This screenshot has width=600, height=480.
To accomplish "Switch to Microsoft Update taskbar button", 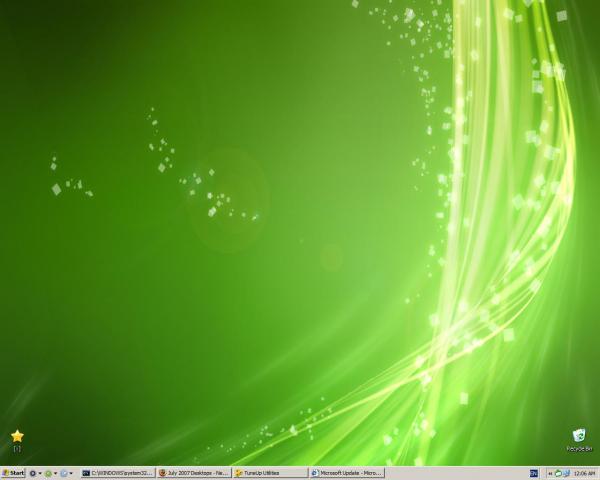I will [347, 473].
